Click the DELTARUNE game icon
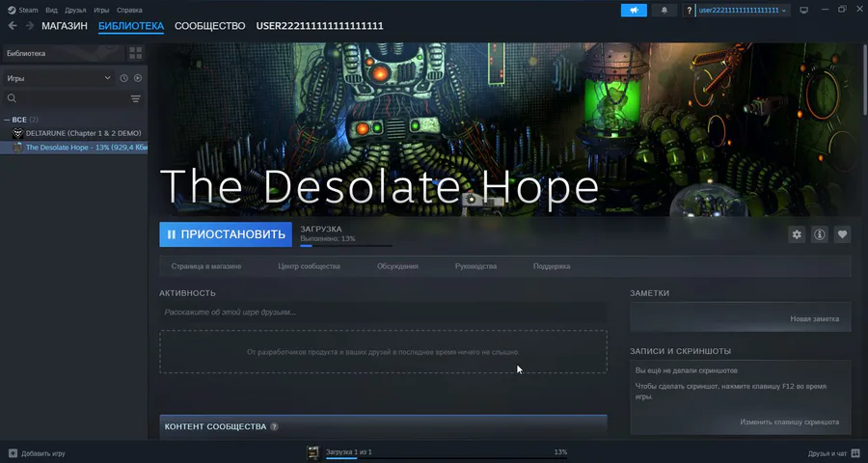Image resolution: width=868 pixels, height=463 pixels. (x=17, y=133)
